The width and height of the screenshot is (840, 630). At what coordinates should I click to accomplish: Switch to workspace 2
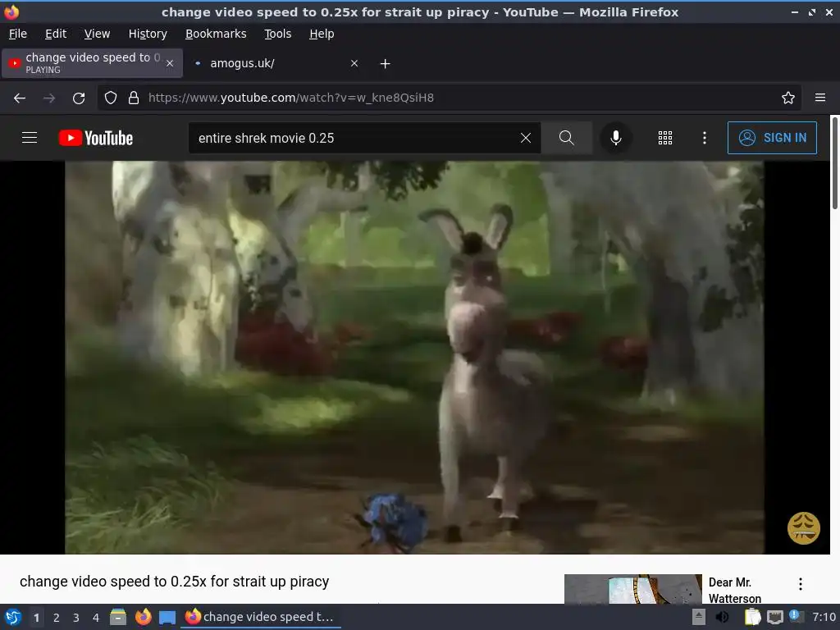(x=57, y=618)
